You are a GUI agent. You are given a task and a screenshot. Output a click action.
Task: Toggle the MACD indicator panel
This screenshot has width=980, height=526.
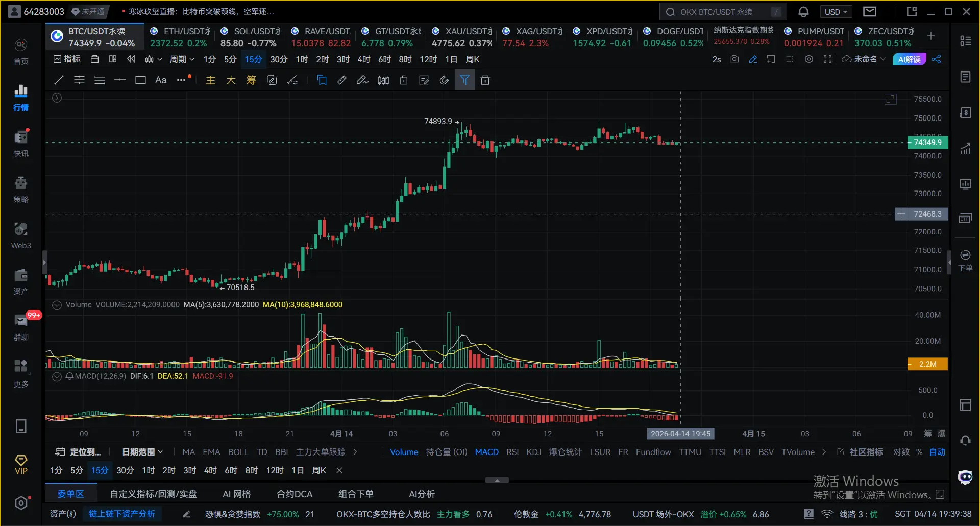(487, 452)
